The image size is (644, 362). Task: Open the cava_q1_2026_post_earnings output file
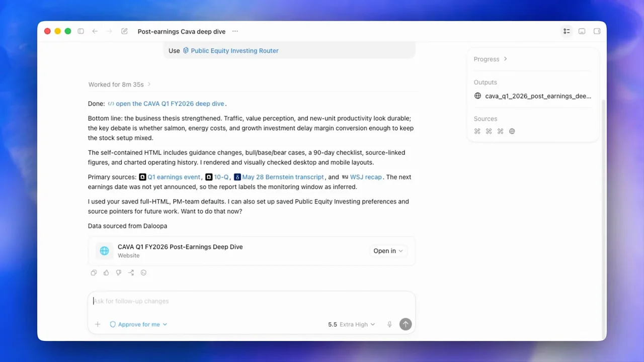click(533, 96)
